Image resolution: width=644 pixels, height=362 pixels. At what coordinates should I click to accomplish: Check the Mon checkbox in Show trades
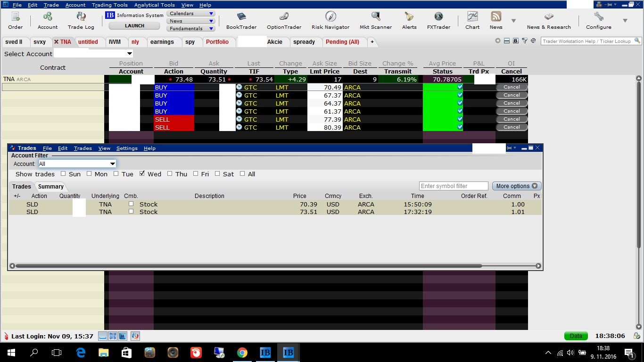(x=89, y=174)
